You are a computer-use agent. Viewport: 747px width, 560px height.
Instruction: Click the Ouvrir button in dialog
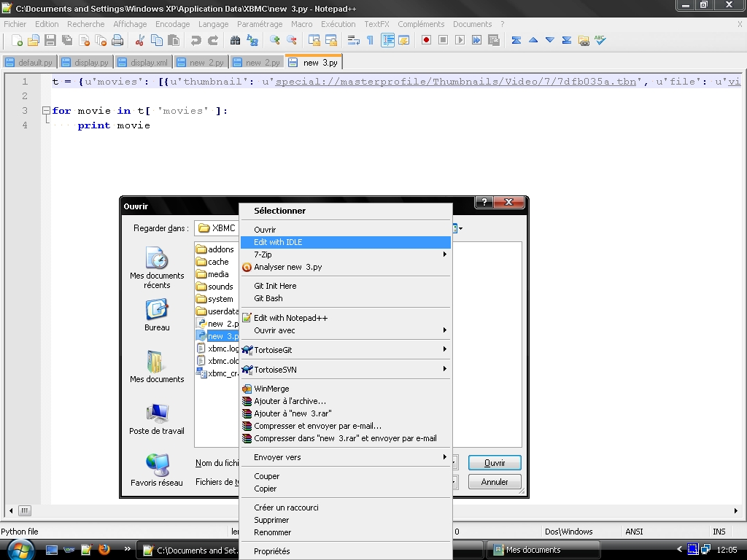(495, 463)
